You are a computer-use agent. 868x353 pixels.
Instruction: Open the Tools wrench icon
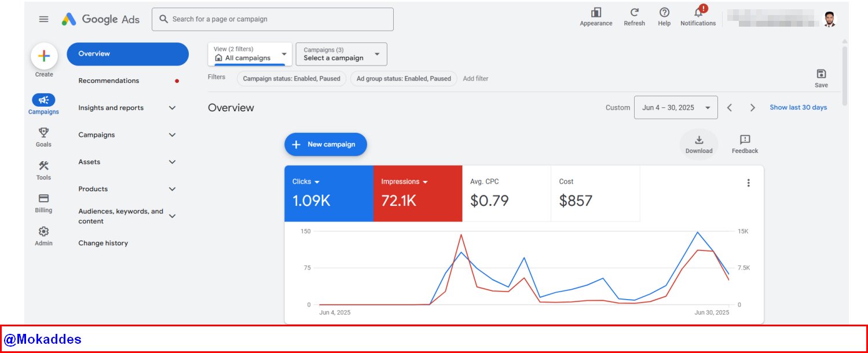(x=43, y=165)
